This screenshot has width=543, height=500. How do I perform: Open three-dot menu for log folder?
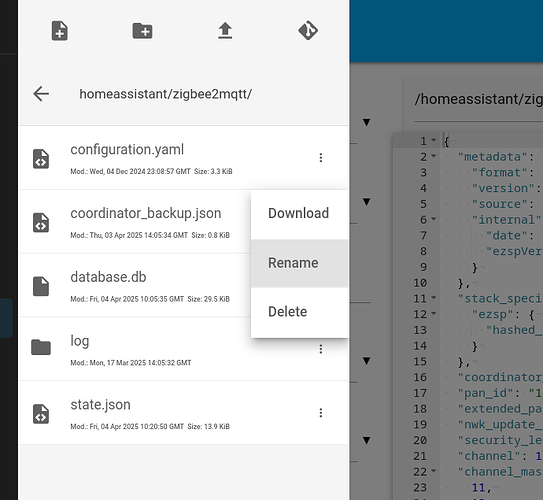click(x=321, y=349)
